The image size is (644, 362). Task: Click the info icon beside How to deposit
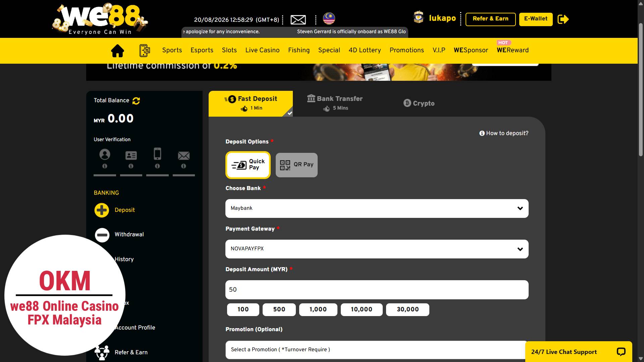click(482, 133)
